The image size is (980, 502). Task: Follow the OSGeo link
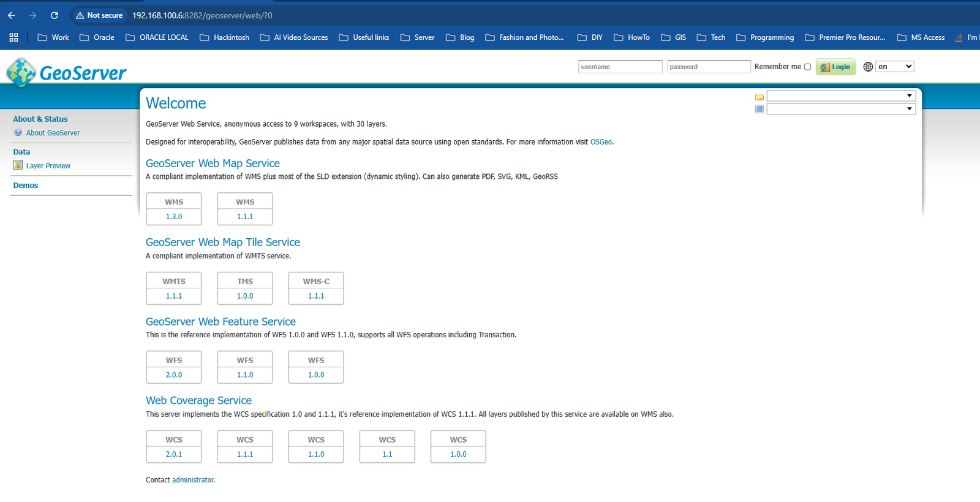[601, 142]
